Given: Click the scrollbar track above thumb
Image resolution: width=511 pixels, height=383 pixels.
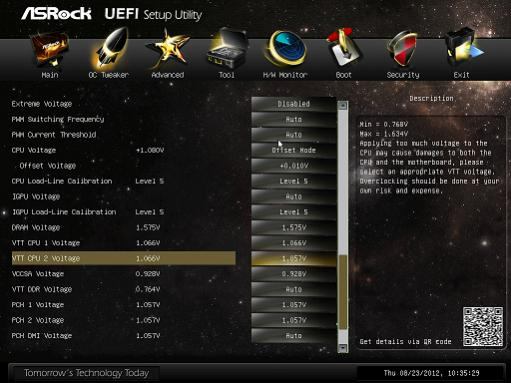Looking at the screenshot, I should point(343,183).
